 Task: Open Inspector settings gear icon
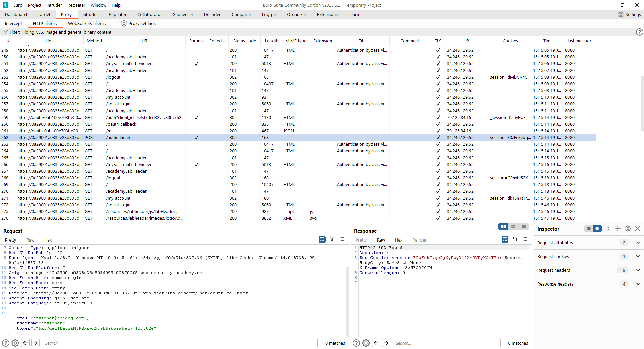click(x=627, y=229)
